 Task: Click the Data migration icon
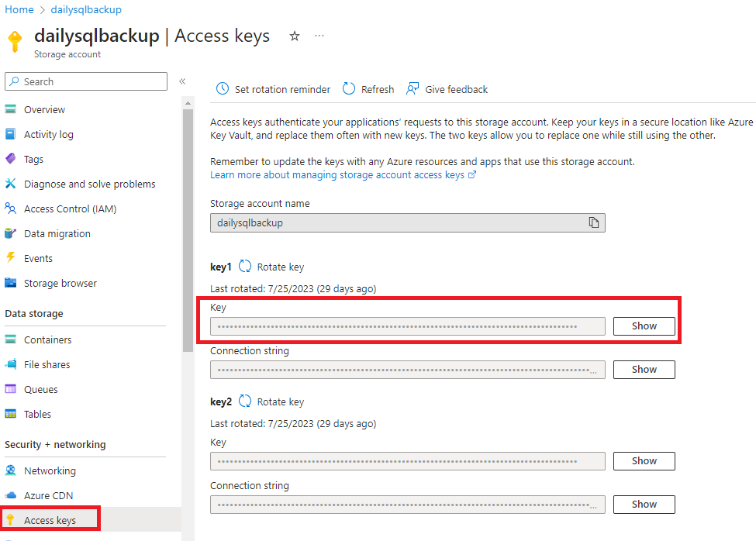click(x=11, y=233)
